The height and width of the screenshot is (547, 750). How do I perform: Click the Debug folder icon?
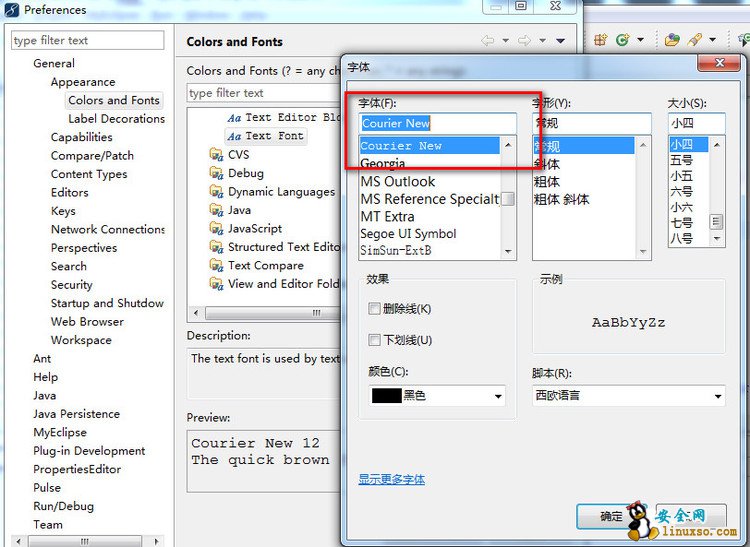(217, 173)
